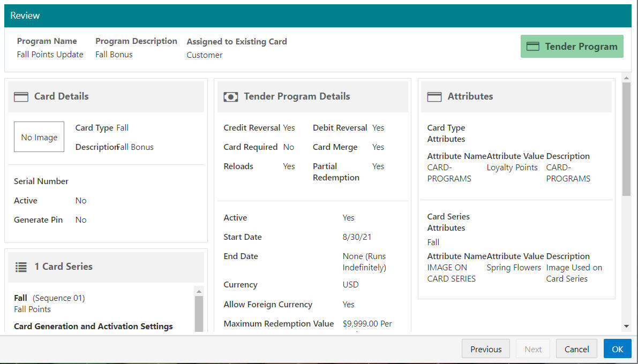This screenshot has width=638, height=364.
Task: Click the 1 Card Series list icon
Action: [x=21, y=267]
